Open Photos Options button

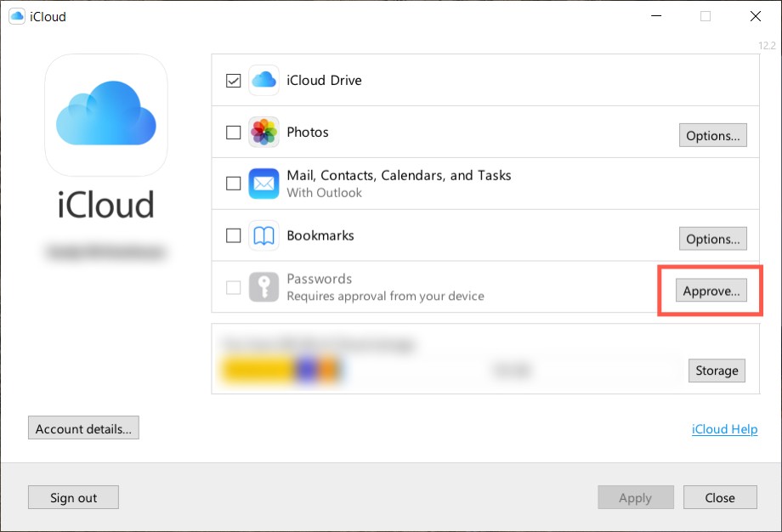point(712,135)
